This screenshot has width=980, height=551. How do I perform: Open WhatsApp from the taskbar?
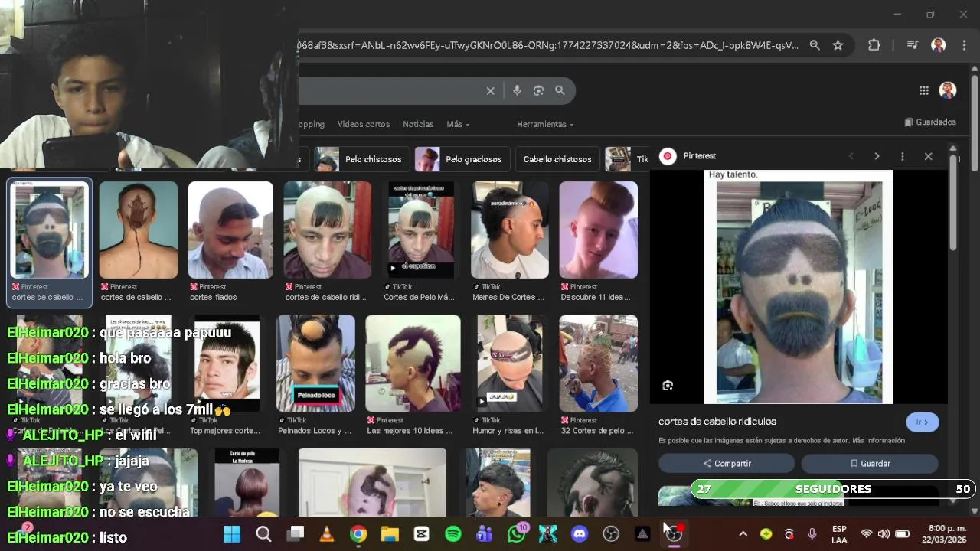517,533
